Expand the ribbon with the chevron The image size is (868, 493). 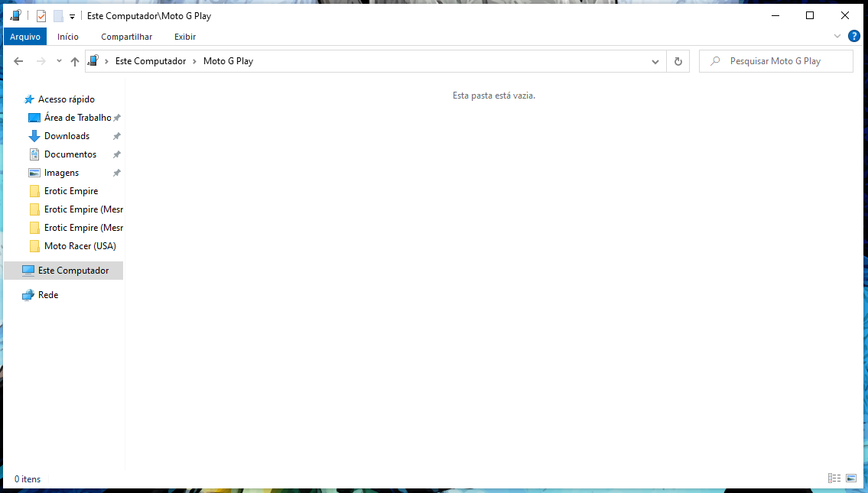837,36
